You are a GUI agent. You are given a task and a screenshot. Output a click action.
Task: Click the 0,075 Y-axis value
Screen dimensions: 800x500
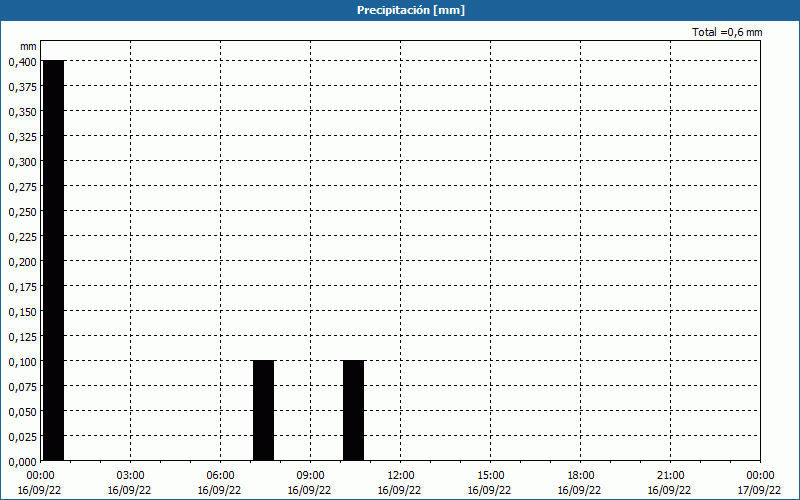point(22,387)
